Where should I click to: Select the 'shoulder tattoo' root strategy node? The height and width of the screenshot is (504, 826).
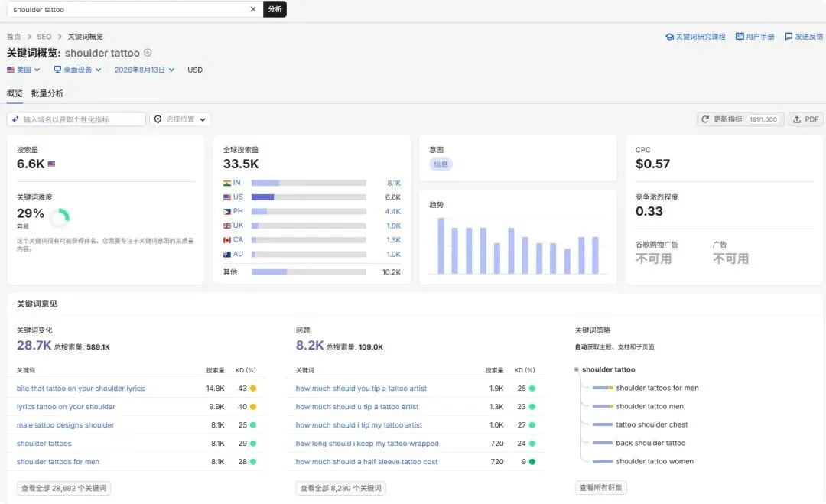[x=609, y=369]
